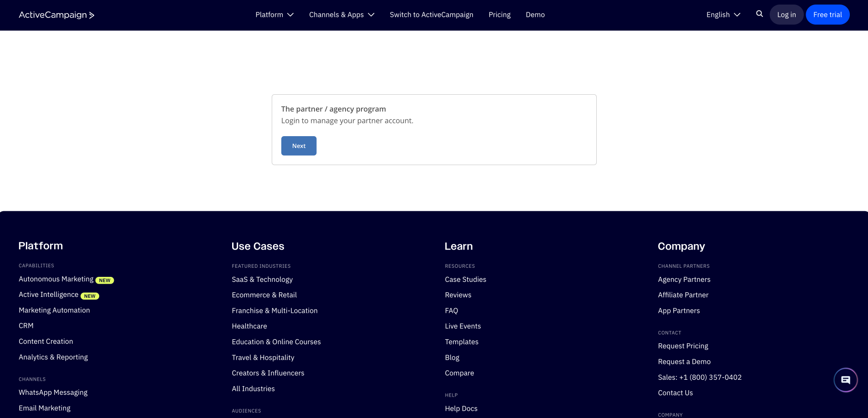This screenshot has height=418, width=868.
Task: Open Autonomous Marketing link
Action: coord(56,279)
